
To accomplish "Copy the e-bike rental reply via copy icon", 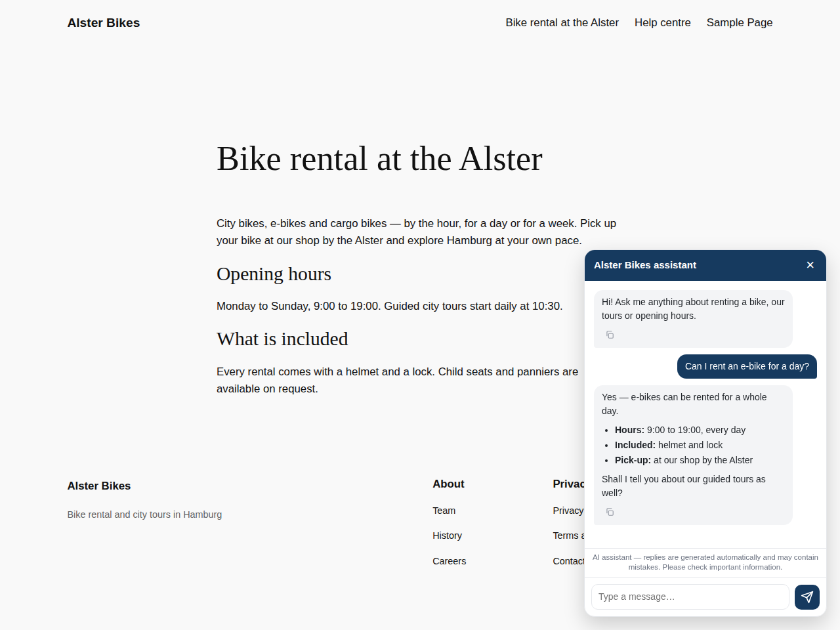I will click(610, 512).
